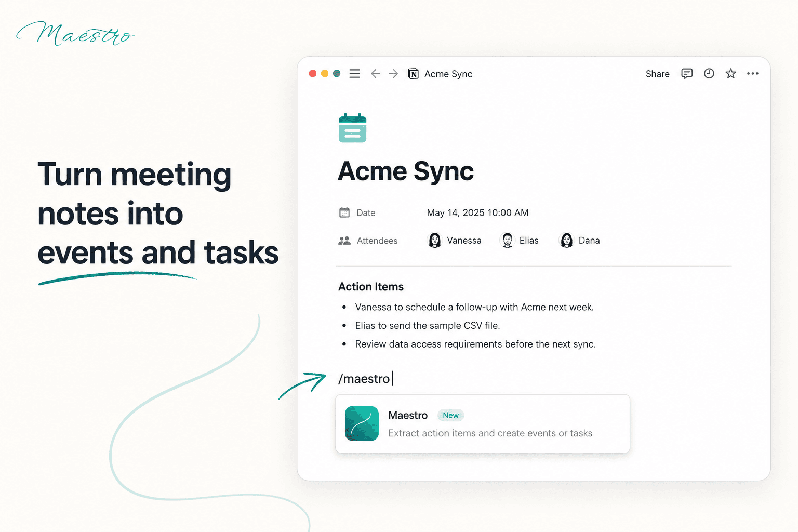Click the Elias attendee name
This screenshot has height=532, width=798.
(x=529, y=241)
